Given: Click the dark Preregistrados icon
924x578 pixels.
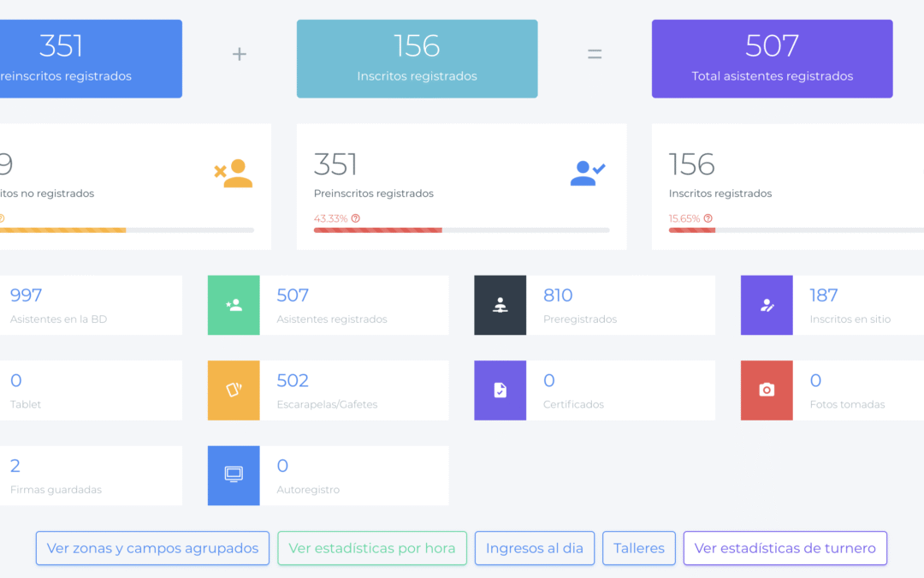Looking at the screenshot, I should [x=500, y=305].
